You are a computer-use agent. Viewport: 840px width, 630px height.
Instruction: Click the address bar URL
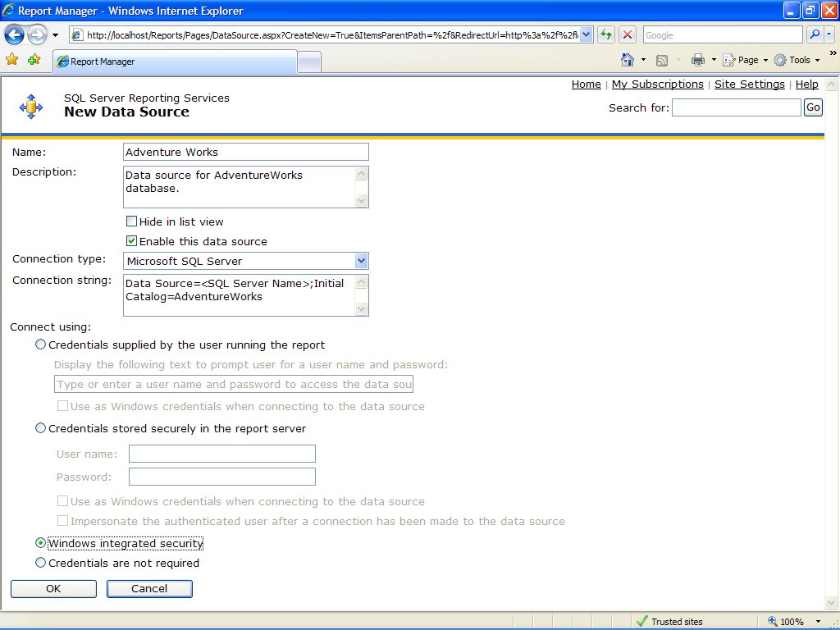tap(332, 35)
